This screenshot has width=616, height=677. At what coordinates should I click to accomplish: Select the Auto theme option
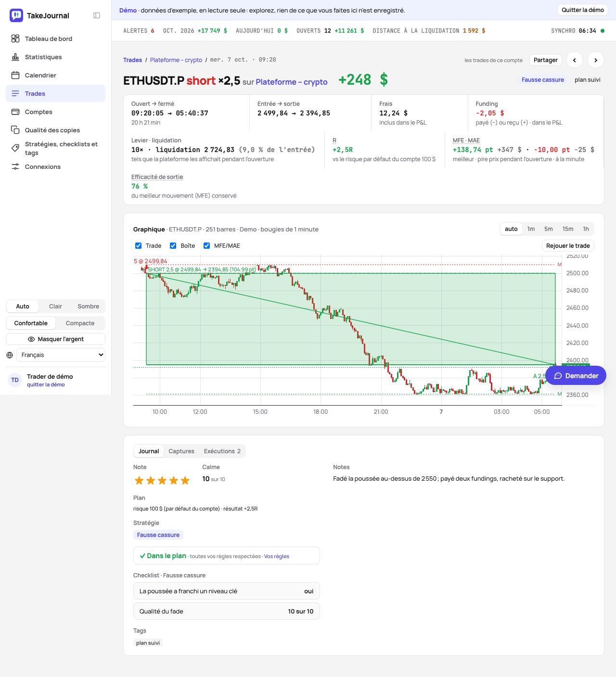[x=23, y=307]
